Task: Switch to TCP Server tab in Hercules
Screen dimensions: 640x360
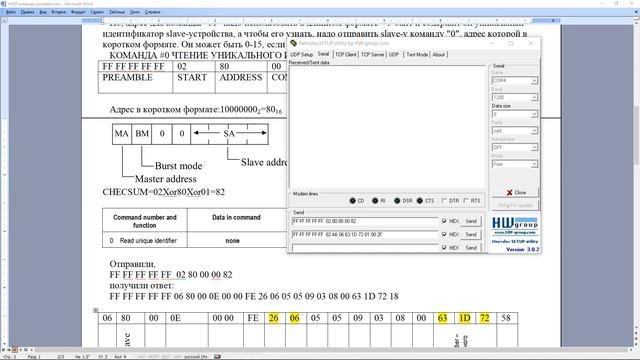Action: 372,54
